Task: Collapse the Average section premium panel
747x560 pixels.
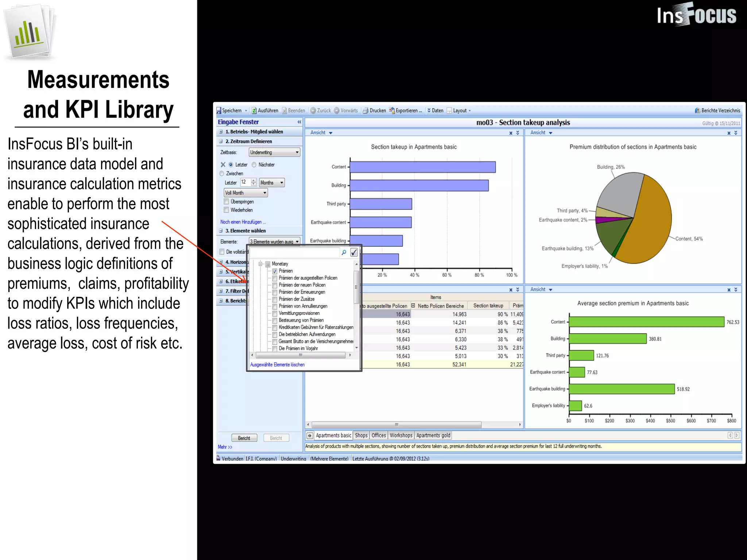Action: pyautogui.click(x=736, y=290)
